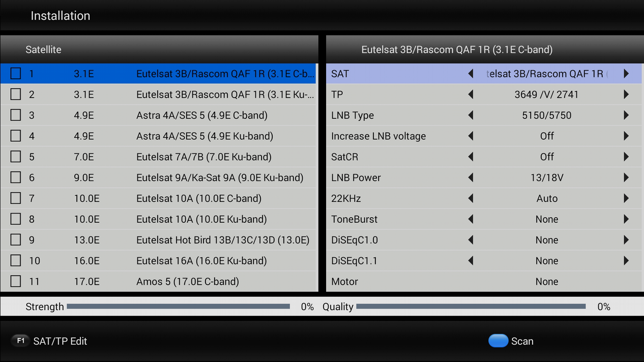Enable checkbox for Eutelsat 7A/7B

pos(16,157)
